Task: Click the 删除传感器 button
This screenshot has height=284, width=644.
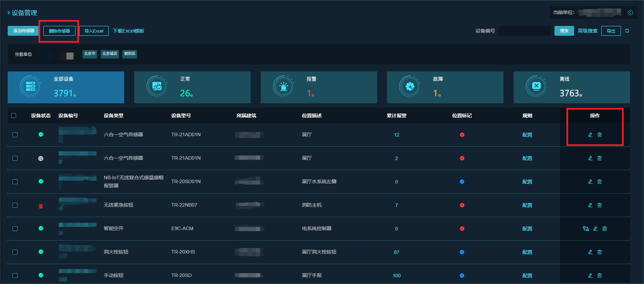Action: coord(59,31)
